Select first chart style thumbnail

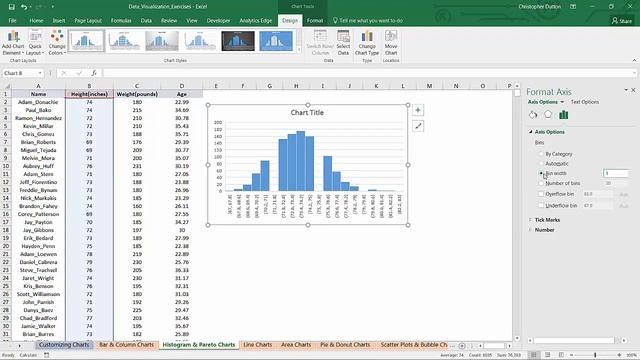(x=86, y=41)
